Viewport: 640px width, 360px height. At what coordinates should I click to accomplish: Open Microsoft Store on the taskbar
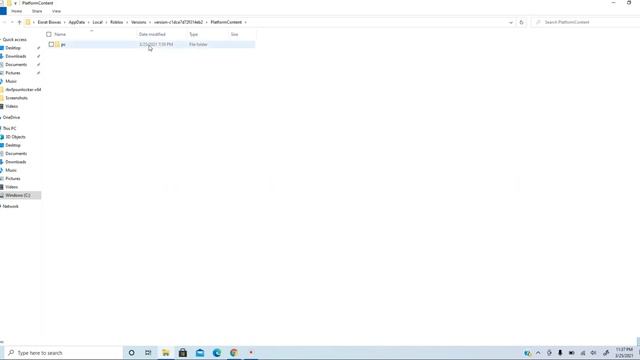(183, 353)
